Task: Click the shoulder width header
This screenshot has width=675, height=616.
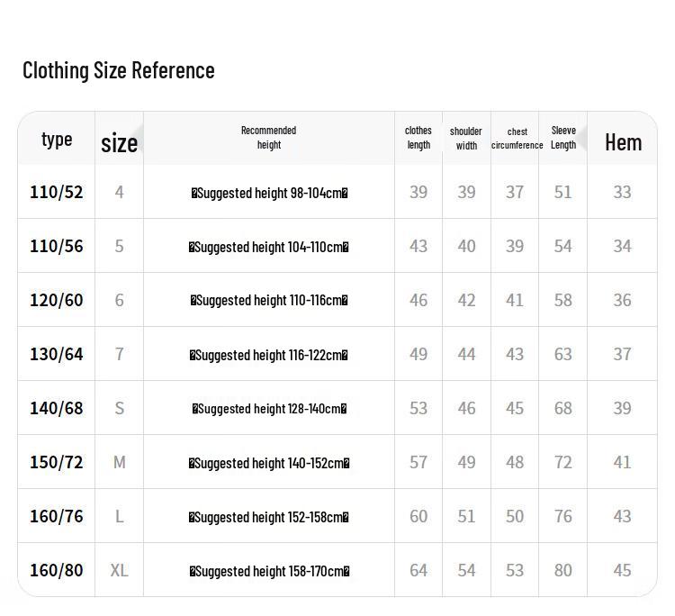Action: coord(466,139)
